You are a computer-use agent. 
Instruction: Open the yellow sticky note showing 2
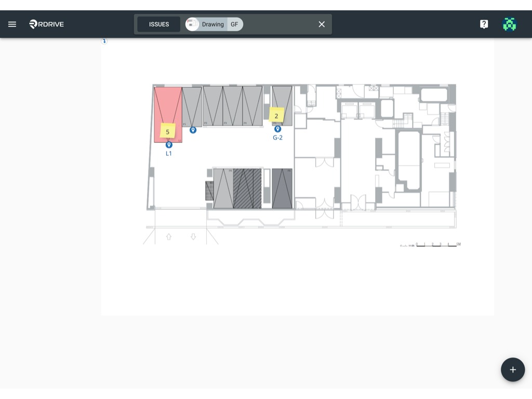pos(276,115)
